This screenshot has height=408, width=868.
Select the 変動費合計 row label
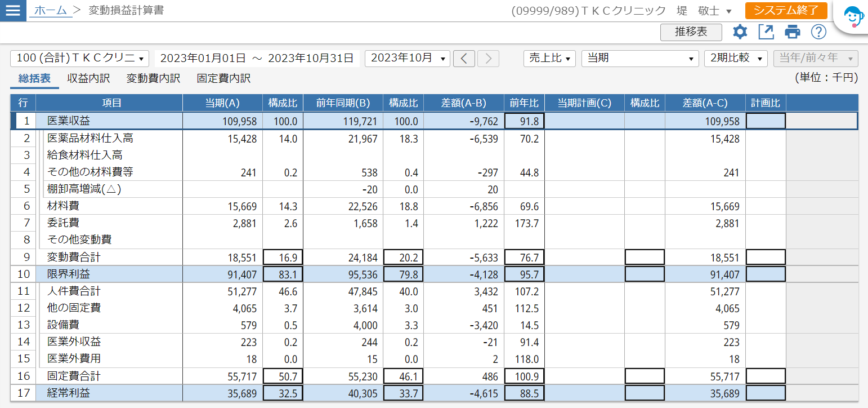pyautogui.click(x=74, y=258)
